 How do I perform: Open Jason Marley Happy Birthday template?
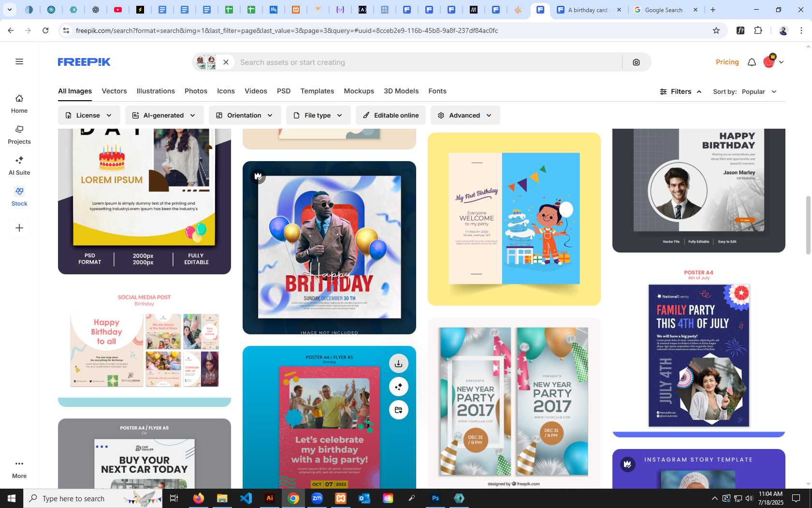click(x=699, y=191)
